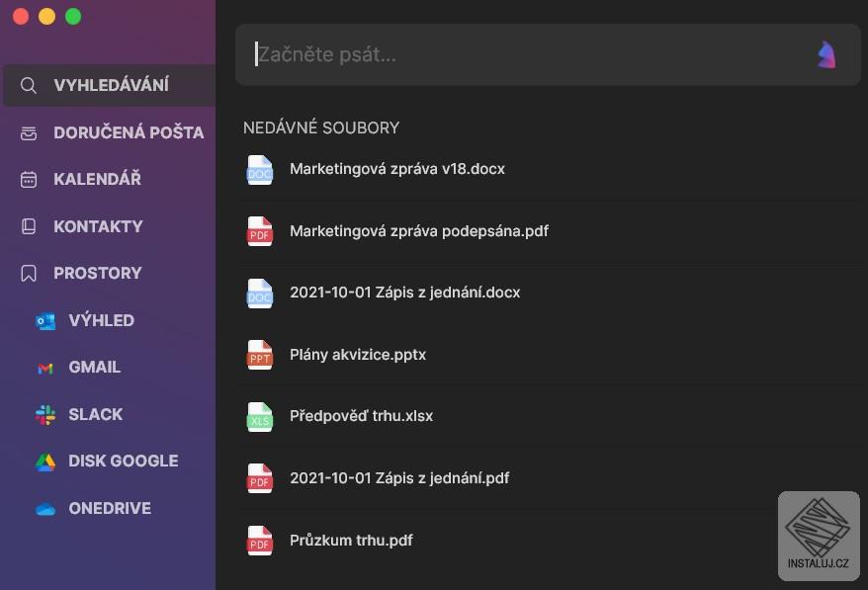Click the Gmail logo icon
The width and height of the screenshot is (868, 590).
click(45, 368)
